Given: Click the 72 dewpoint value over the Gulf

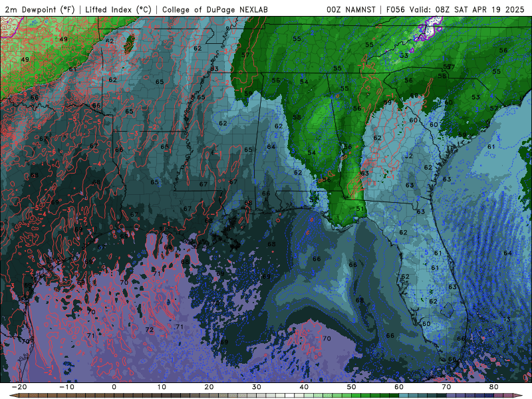Looking at the screenshot, I should tap(150, 329).
